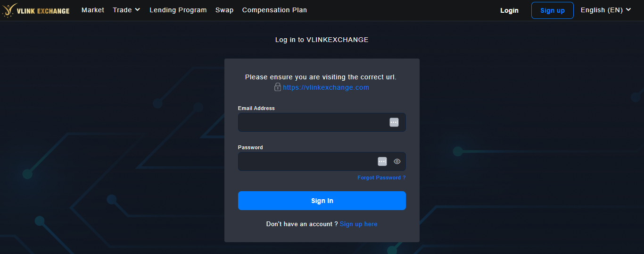
Task: Open the vlinkexchange.com URL link
Action: 326,87
